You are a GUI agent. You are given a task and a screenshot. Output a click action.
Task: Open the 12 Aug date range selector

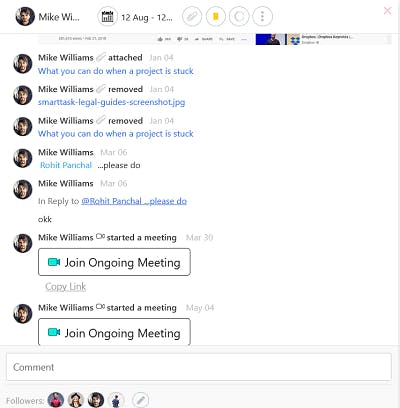(x=147, y=17)
